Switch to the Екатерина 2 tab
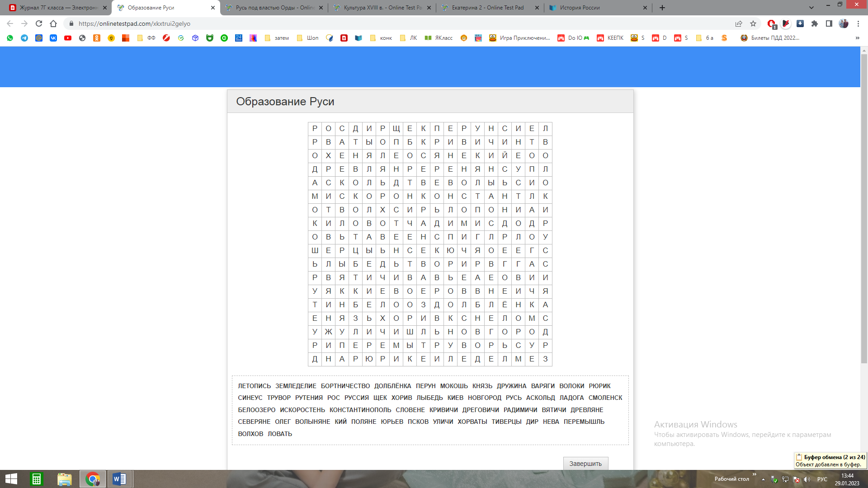This screenshot has height=488, width=868. (x=491, y=8)
